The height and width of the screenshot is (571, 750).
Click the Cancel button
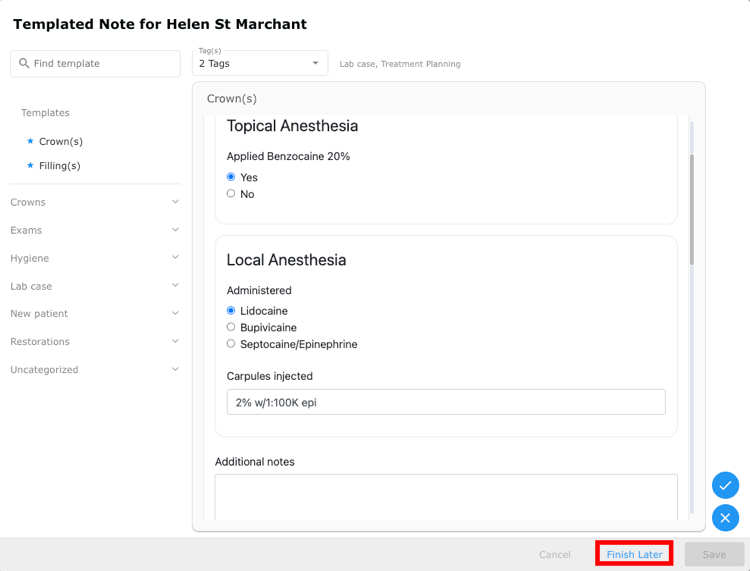[x=554, y=554]
